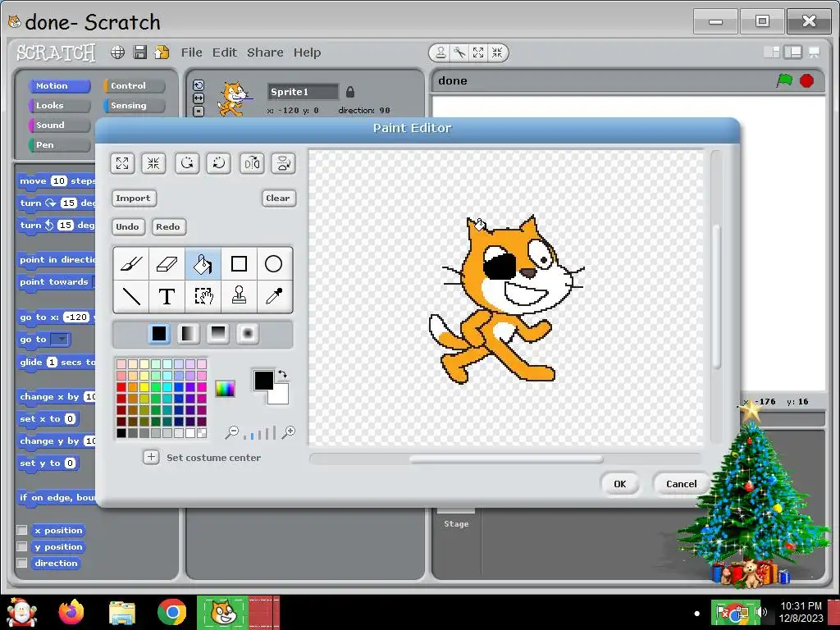Open the Help menu

point(307,52)
